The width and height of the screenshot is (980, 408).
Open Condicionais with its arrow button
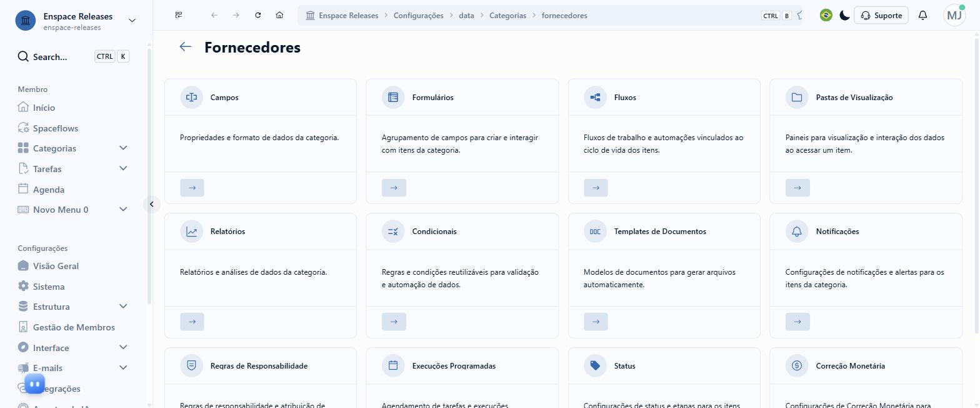(394, 322)
